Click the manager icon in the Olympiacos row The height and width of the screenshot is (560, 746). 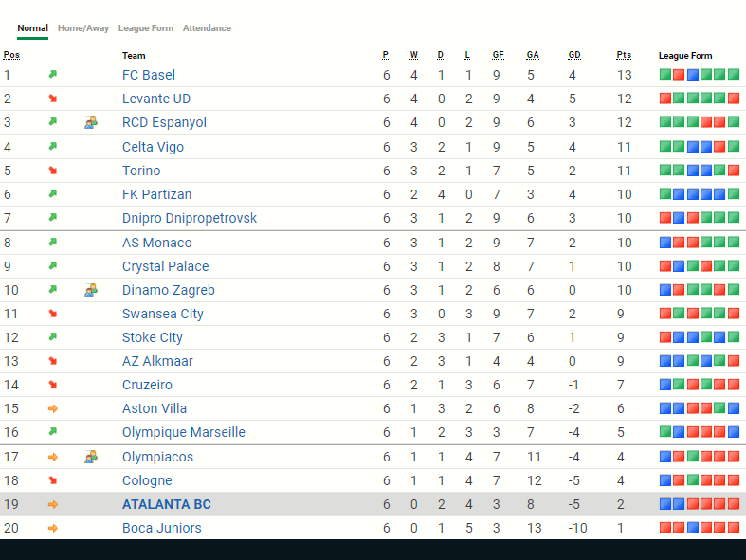click(91, 457)
